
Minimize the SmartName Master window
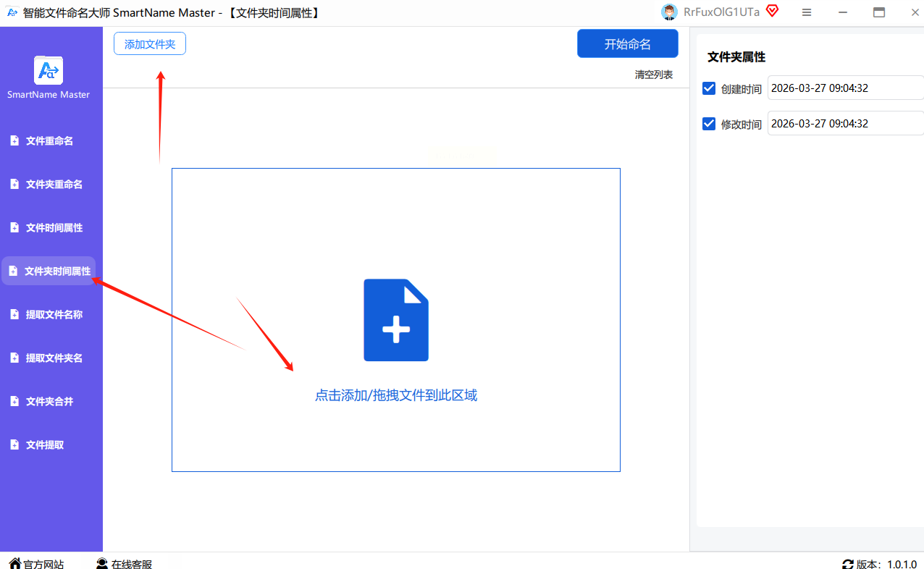coord(843,12)
